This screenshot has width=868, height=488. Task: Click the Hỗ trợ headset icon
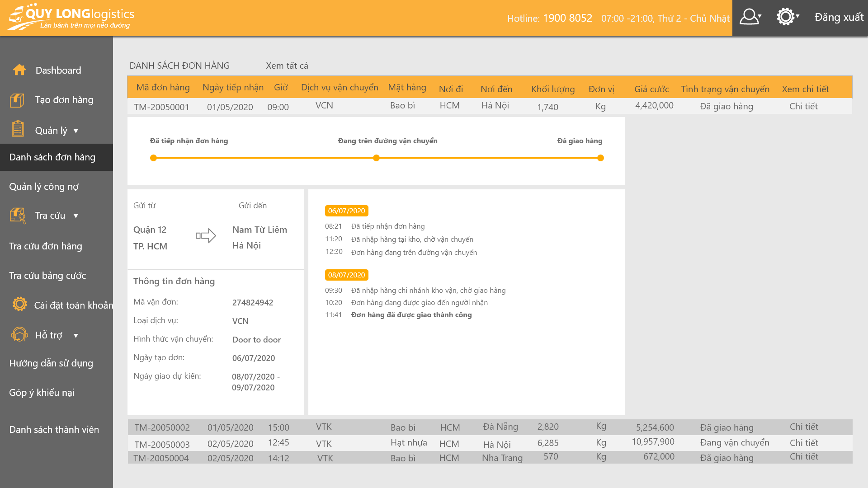click(19, 334)
